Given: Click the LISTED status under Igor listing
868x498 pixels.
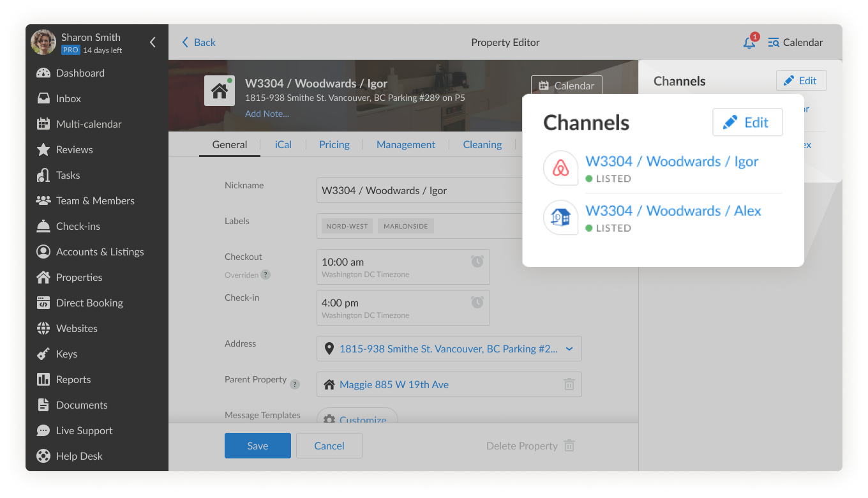Looking at the screenshot, I should (608, 179).
